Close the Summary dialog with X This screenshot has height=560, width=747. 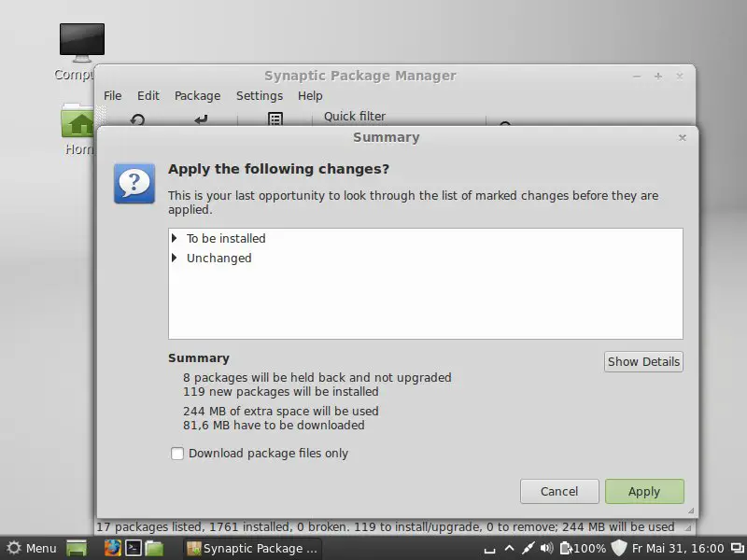(x=683, y=137)
